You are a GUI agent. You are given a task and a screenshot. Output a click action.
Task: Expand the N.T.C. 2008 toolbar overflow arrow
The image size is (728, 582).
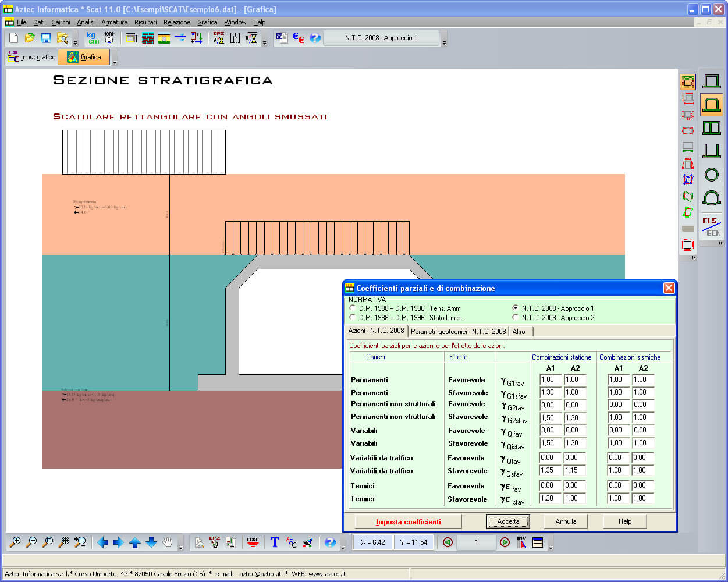(444, 43)
